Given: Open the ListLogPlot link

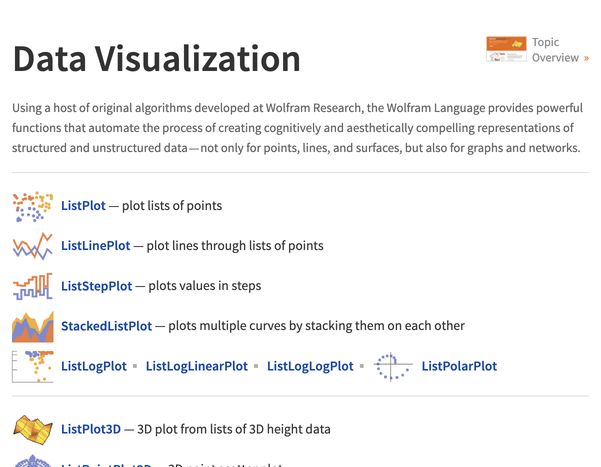Looking at the screenshot, I should coord(93,367).
